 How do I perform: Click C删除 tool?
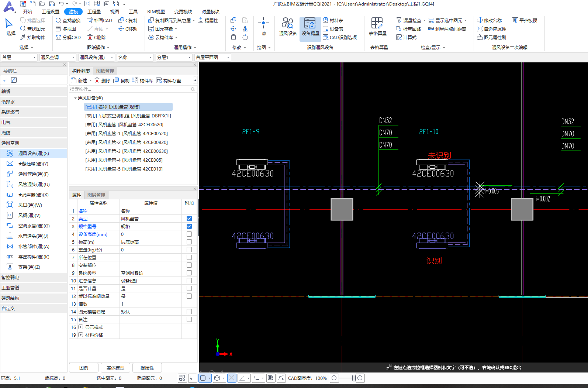click(x=97, y=37)
